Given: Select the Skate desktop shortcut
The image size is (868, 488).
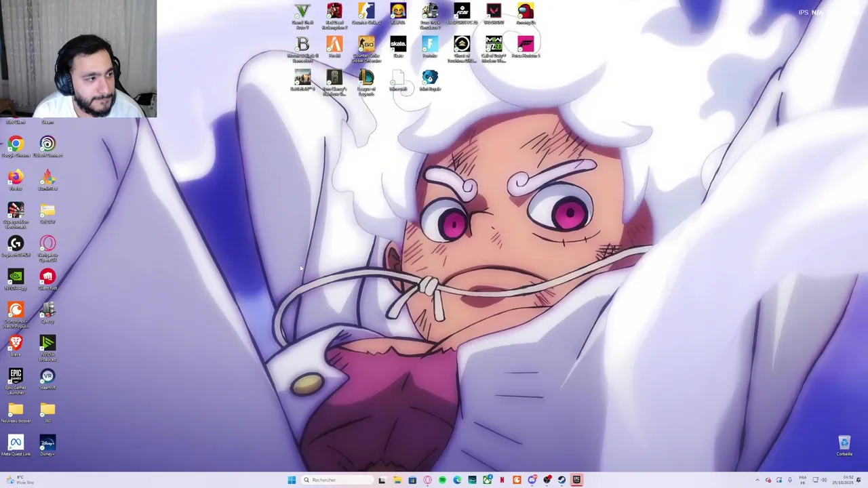Looking at the screenshot, I should pos(398,47).
